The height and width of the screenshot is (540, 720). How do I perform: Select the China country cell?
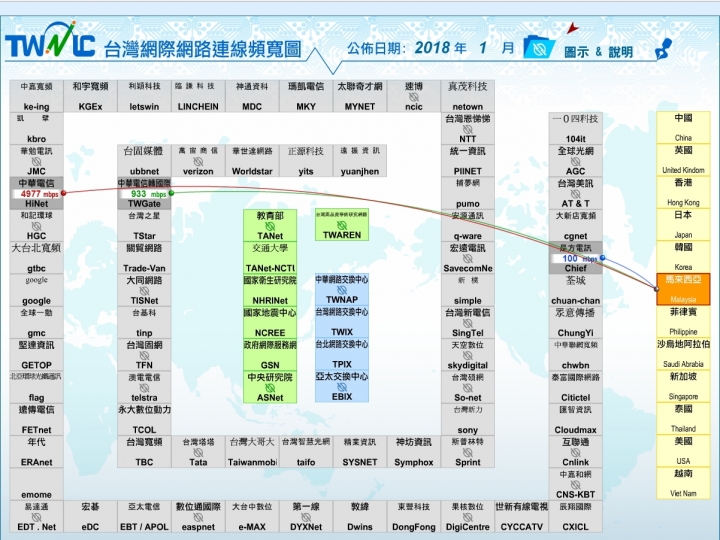pos(683,127)
